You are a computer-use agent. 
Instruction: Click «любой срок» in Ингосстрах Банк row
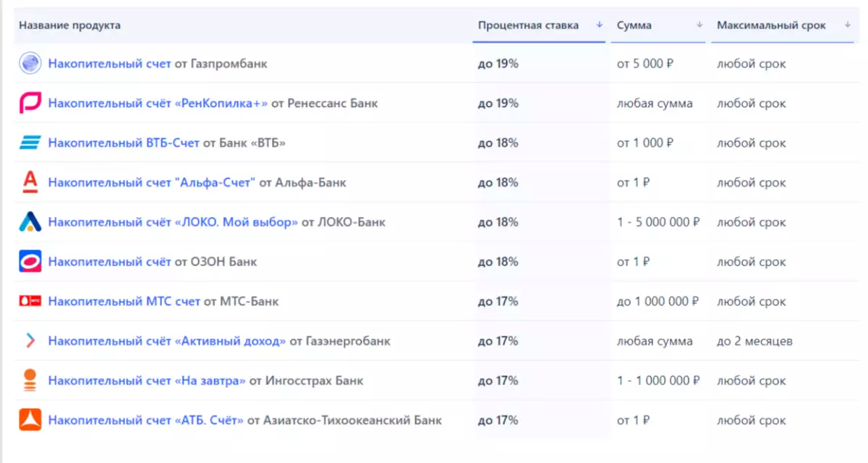pyautogui.click(x=752, y=381)
